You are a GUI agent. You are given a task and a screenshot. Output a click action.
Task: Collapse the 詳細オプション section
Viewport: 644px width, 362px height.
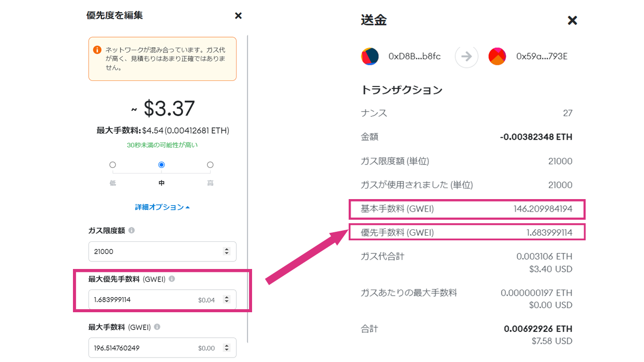[x=162, y=207]
